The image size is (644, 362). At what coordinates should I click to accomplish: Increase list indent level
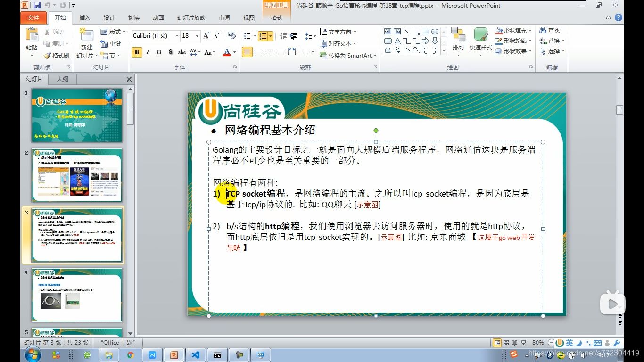coord(294,36)
